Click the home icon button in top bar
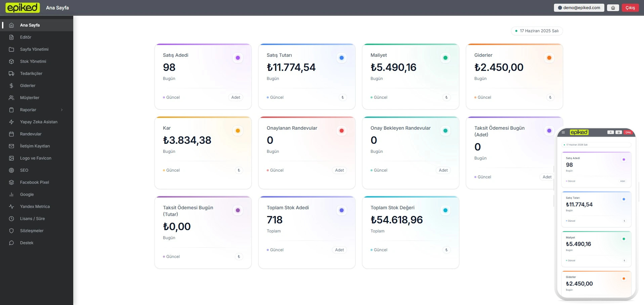The height and width of the screenshot is (305, 644). pos(613,8)
